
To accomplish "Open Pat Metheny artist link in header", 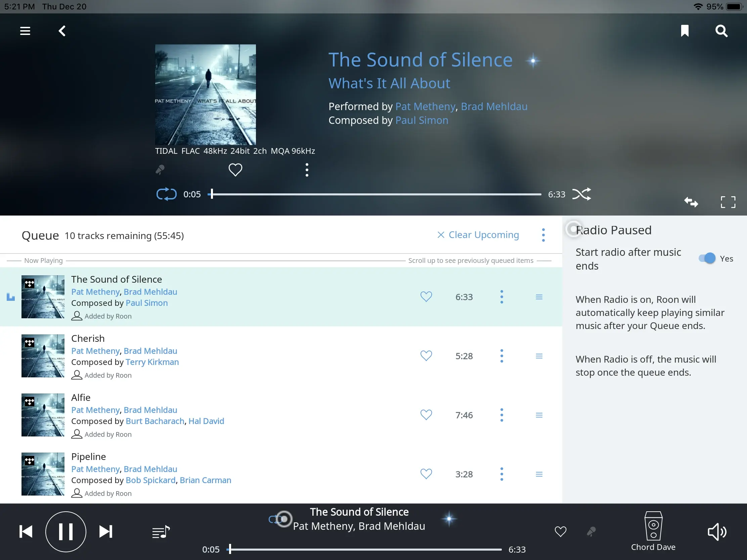I will tap(425, 107).
